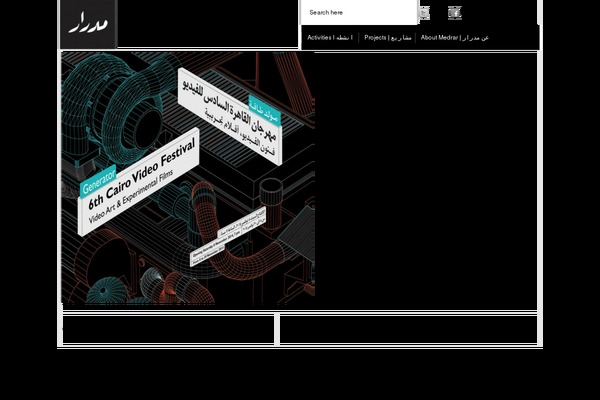Viewport: 600px width, 400px height.
Task: Focus the 'Search here' field
Action: pyautogui.click(x=359, y=13)
